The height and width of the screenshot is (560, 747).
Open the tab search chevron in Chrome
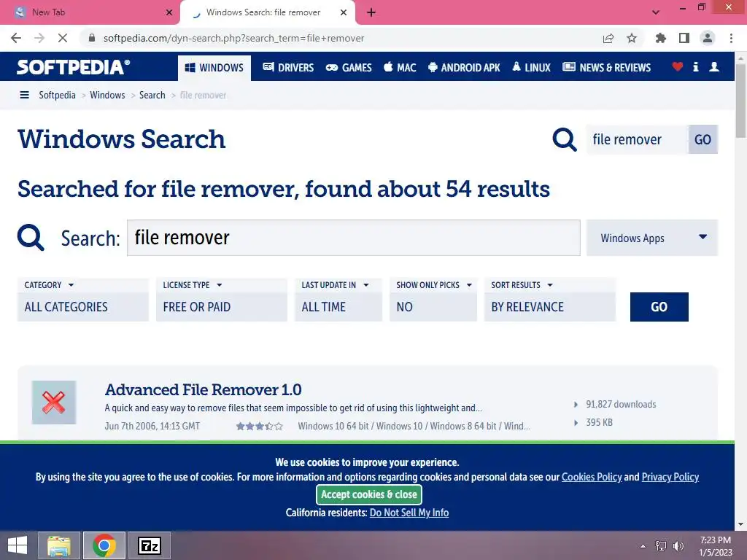click(x=656, y=12)
